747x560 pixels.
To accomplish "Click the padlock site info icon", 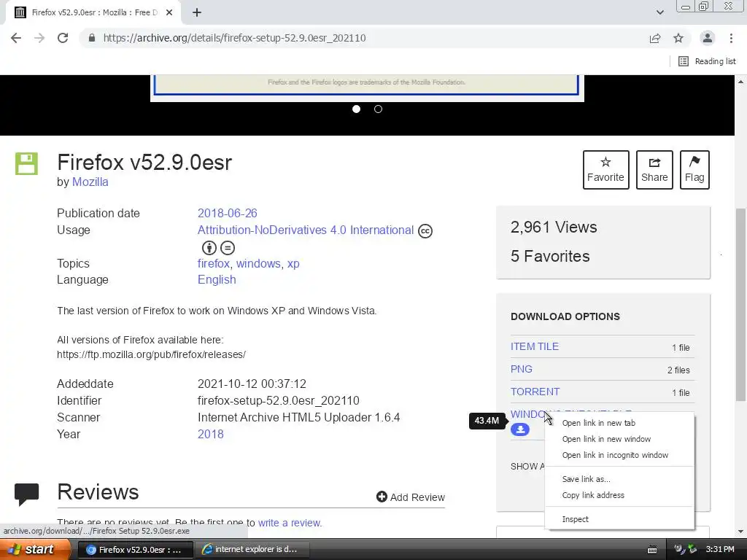I will pyautogui.click(x=92, y=38).
